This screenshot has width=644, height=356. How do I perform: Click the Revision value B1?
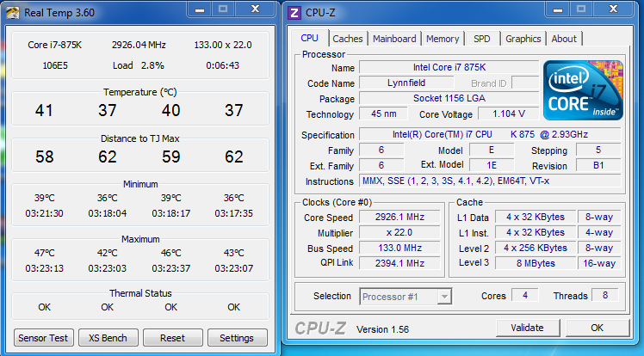pos(598,165)
